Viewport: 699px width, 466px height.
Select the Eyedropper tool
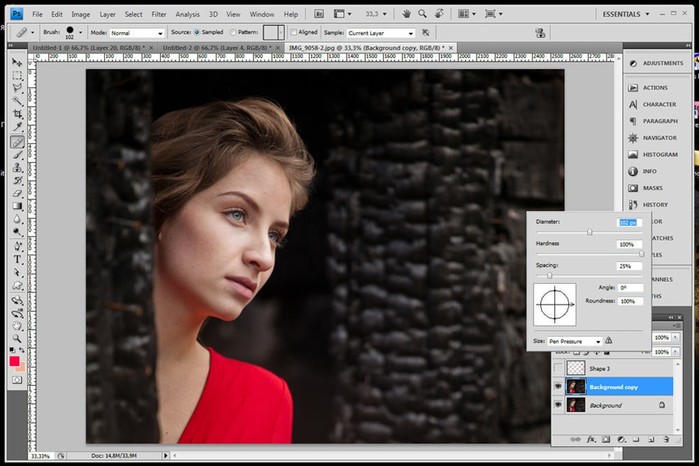coord(17,127)
